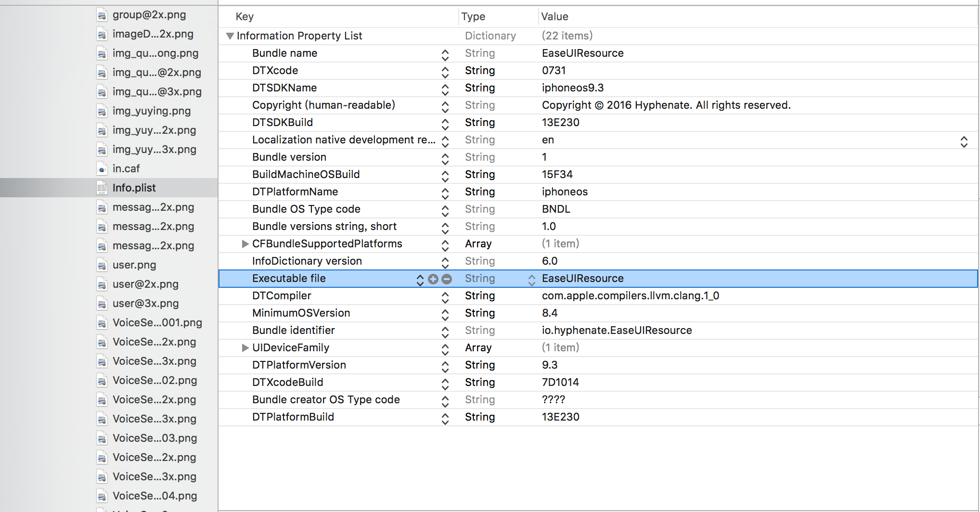Click the DTPlatformVersion value '9.3'
This screenshot has width=980, height=512.
point(549,365)
